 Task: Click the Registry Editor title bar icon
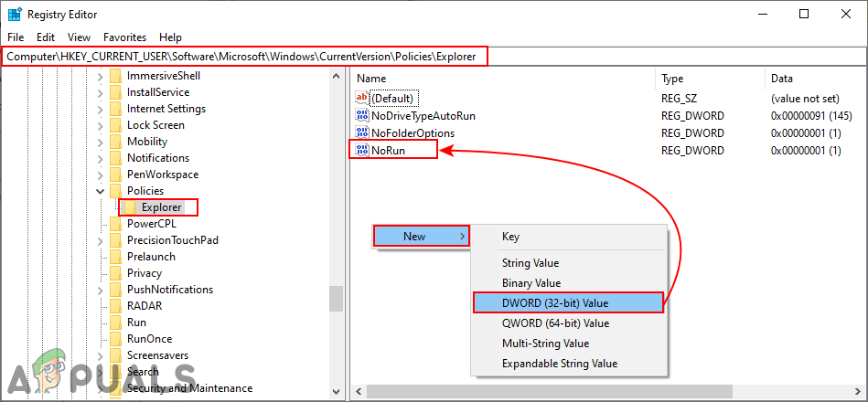coord(16,15)
